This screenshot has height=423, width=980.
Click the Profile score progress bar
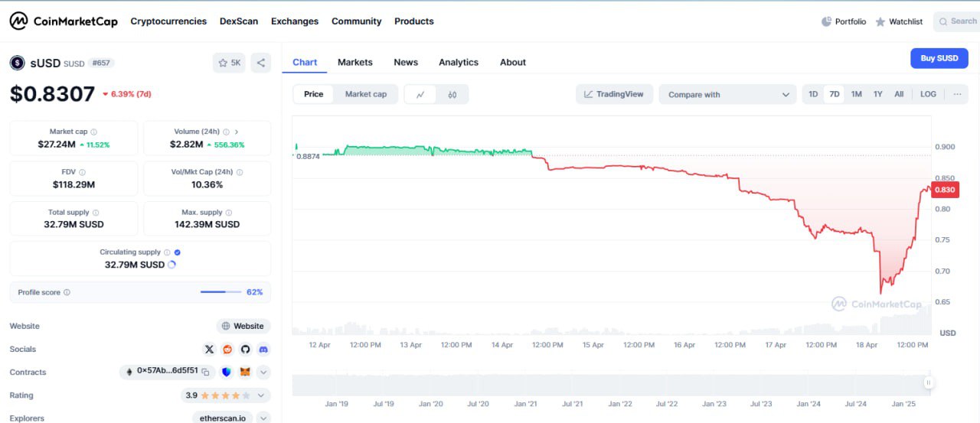coord(220,292)
